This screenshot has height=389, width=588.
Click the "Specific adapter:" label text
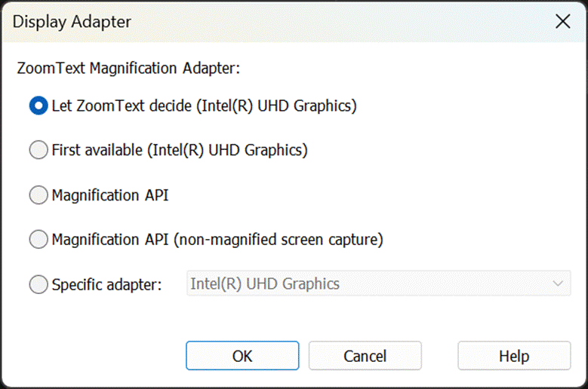click(x=107, y=285)
